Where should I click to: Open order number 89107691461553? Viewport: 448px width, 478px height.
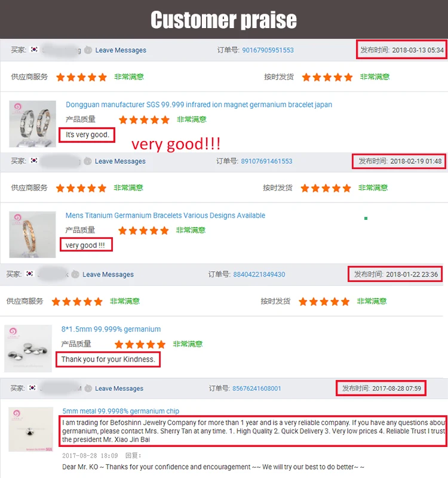point(266,161)
